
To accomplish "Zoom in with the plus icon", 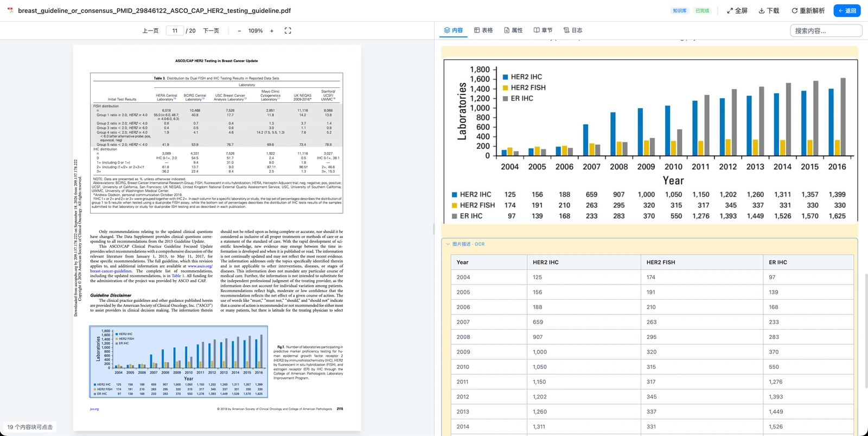I will point(272,31).
